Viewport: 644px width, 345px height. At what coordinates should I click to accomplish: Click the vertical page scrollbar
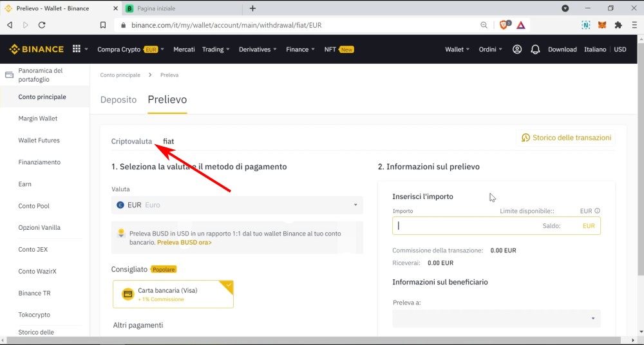(x=640, y=158)
